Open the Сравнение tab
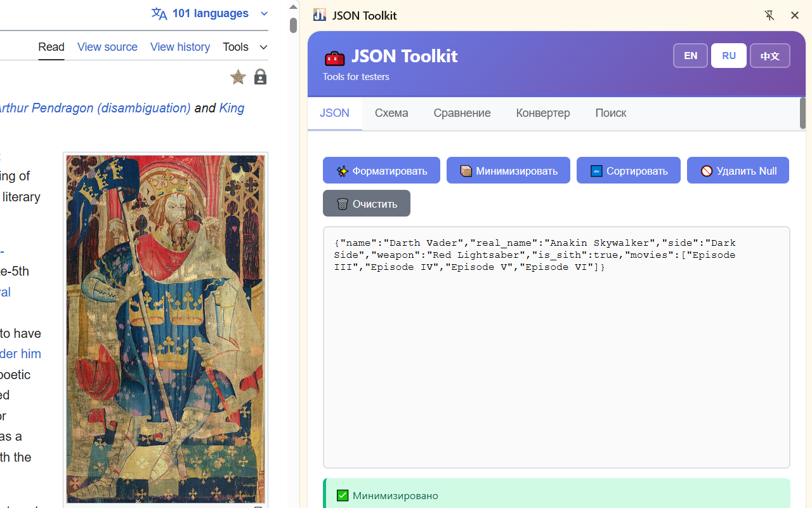The height and width of the screenshot is (508, 812). (x=462, y=113)
